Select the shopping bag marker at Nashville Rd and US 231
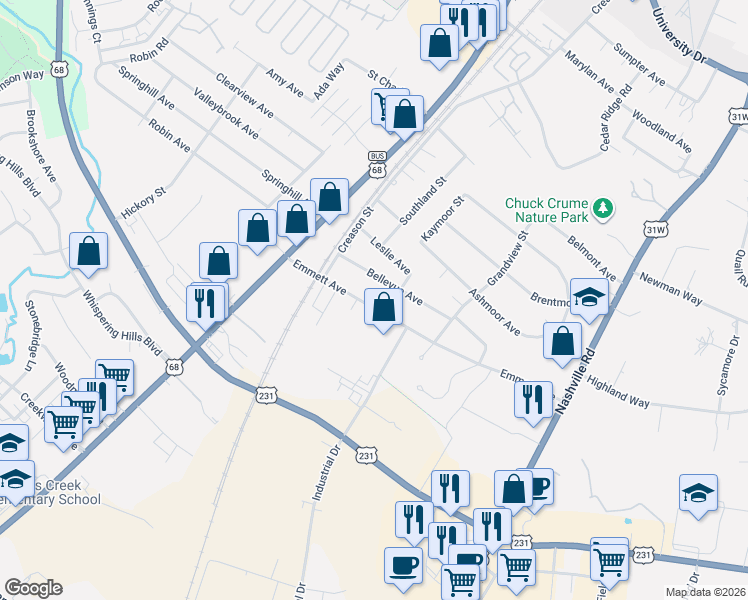Image resolution: width=748 pixels, height=600 pixels. click(513, 490)
